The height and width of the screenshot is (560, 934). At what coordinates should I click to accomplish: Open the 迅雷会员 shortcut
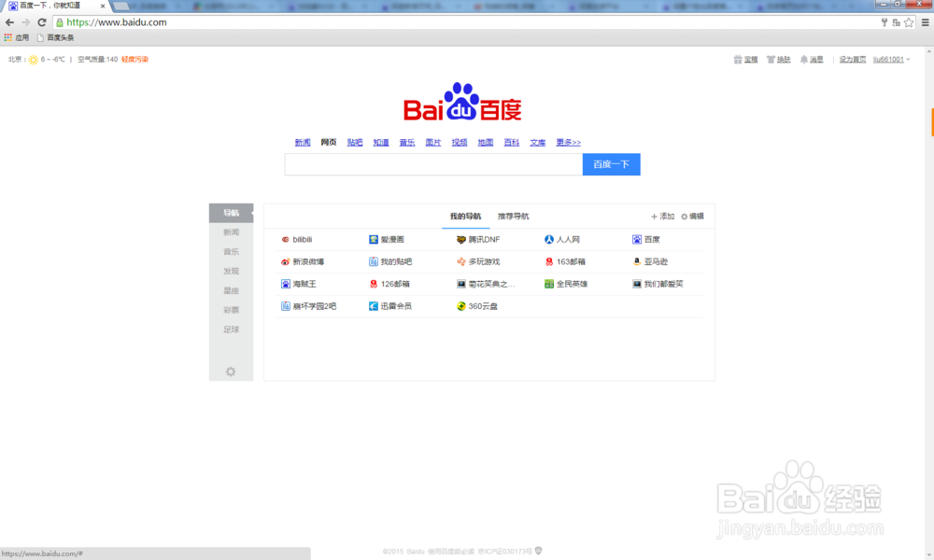click(390, 306)
